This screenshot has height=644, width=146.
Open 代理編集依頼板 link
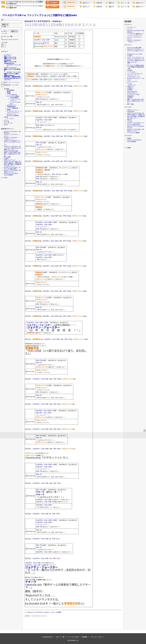point(11,107)
